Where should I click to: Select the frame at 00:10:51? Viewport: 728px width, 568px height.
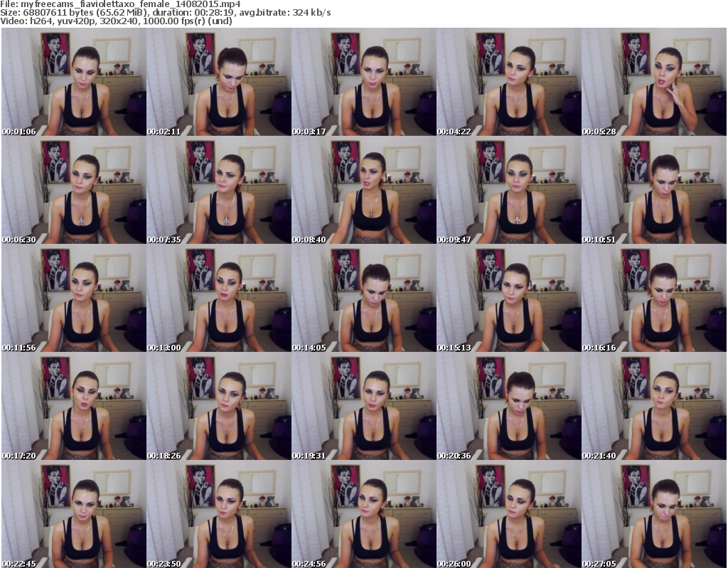tap(654, 190)
